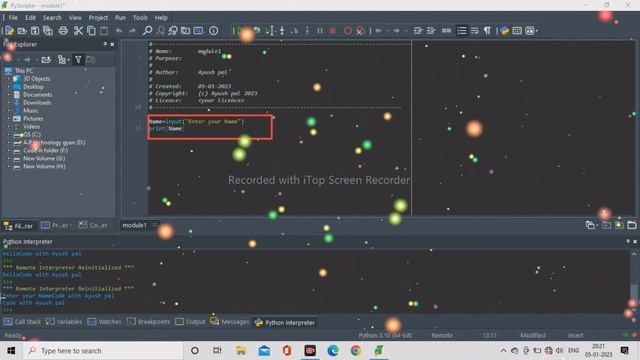
Task: Open the Edit menu
Action: [x=30, y=18]
